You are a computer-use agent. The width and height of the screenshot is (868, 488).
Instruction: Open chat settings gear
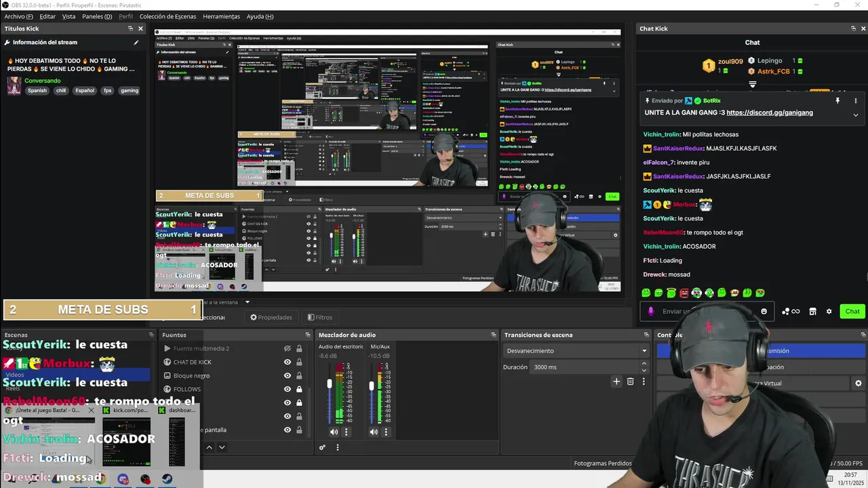point(829,311)
